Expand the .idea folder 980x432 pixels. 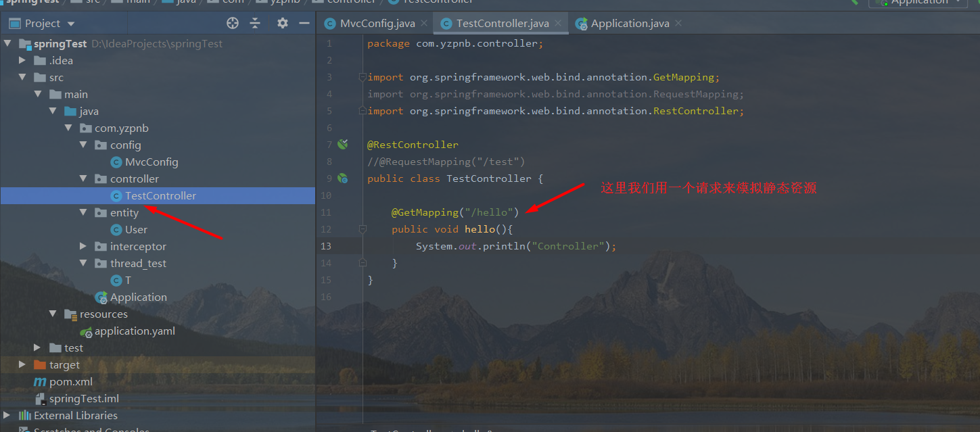click(x=23, y=60)
